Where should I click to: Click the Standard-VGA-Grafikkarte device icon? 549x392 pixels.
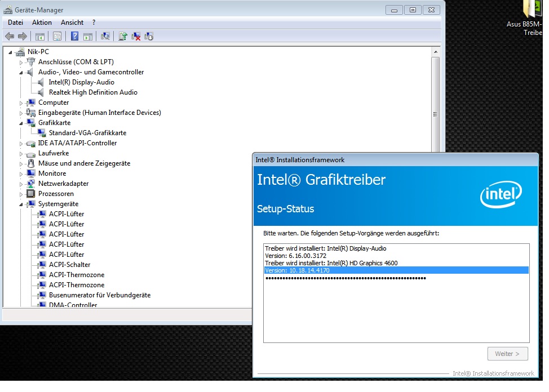pos(42,133)
